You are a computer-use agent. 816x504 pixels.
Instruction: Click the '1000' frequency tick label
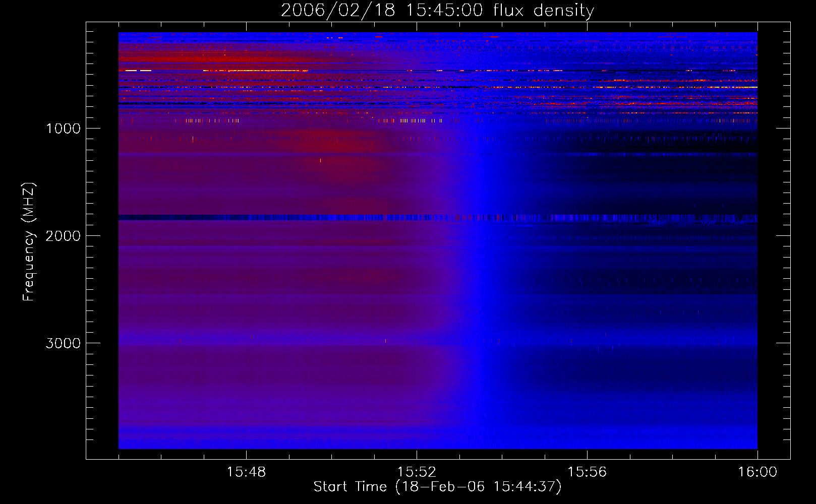tap(63, 129)
